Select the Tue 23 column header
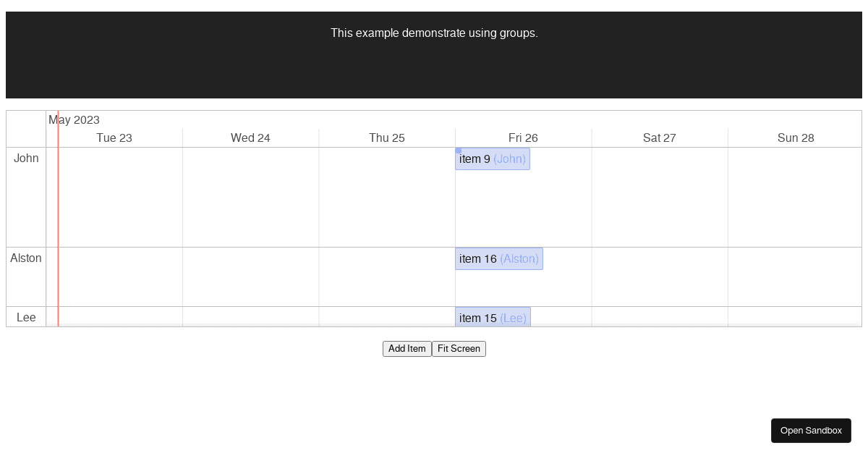Screen dimensions: 868x456 pyautogui.click(x=114, y=138)
